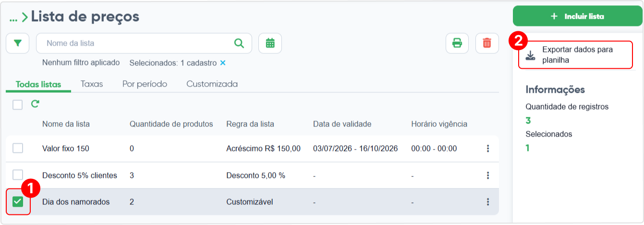Click the Quantidade de registros label

[x=567, y=107]
